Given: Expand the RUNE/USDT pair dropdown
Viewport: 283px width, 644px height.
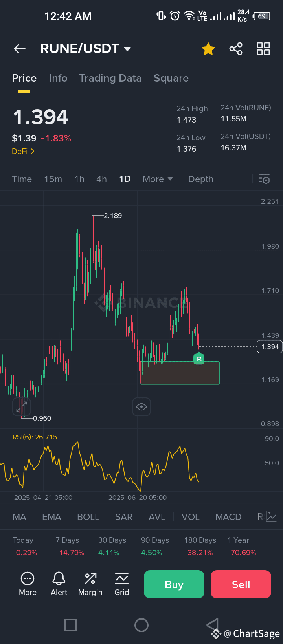Looking at the screenshot, I should (x=127, y=49).
